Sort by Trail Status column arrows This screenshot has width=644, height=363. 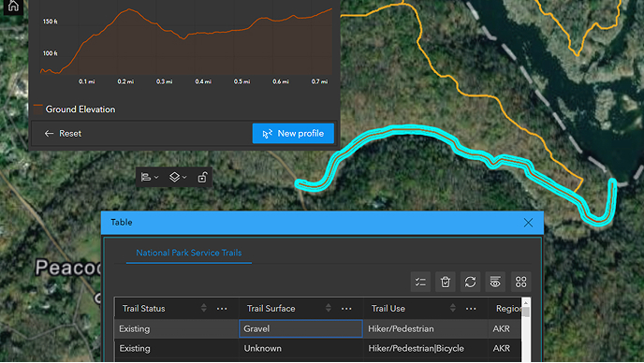(x=204, y=308)
